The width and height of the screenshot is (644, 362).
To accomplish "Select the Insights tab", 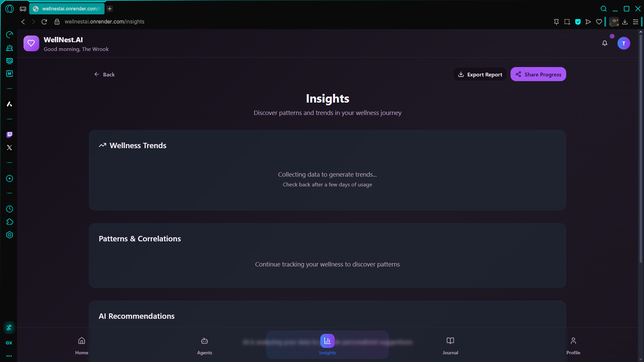I will pos(327,345).
